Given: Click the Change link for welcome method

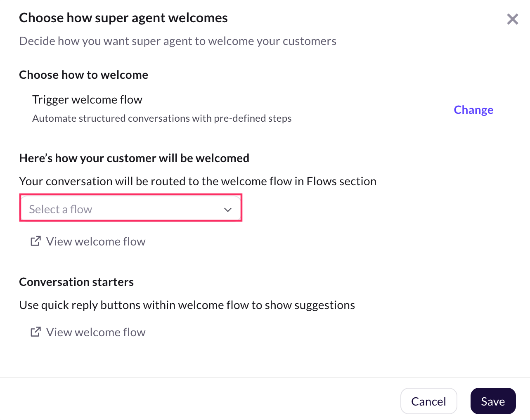Looking at the screenshot, I should coord(473,110).
